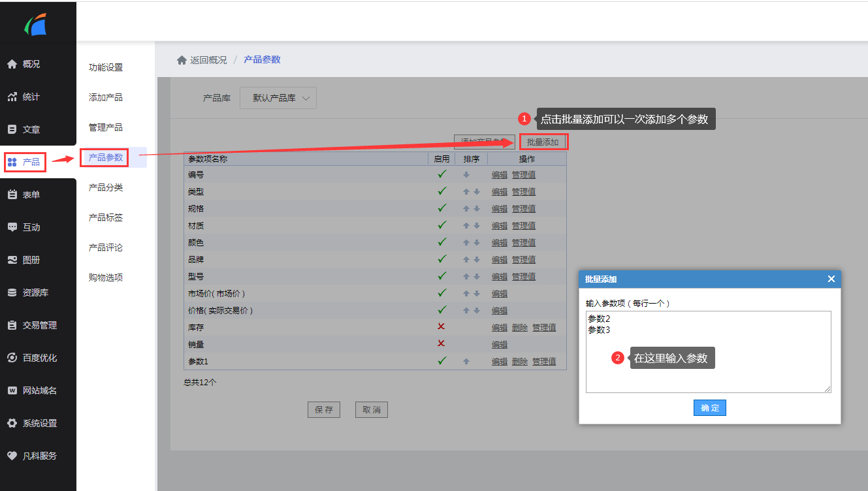The width and height of the screenshot is (868, 491).
Task: Click the Fkw logo at top left
Action: coord(36,25)
